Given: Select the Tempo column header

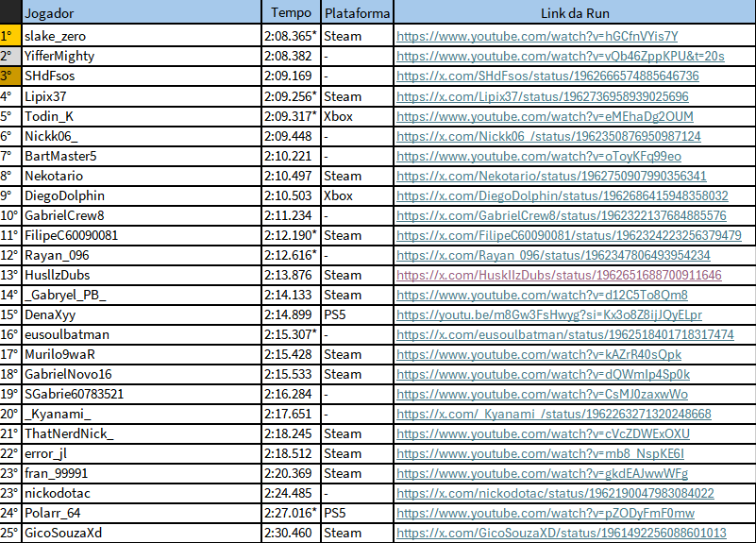Looking at the screenshot, I should (292, 12).
